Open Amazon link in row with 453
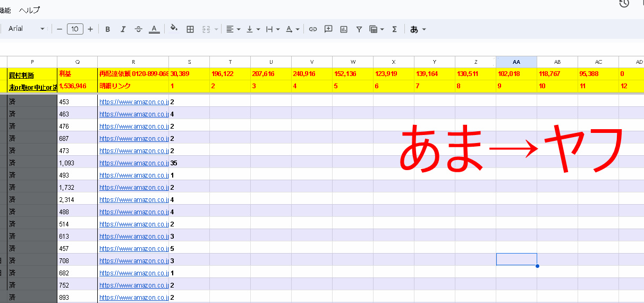The image size is (644, 303). 133,102
